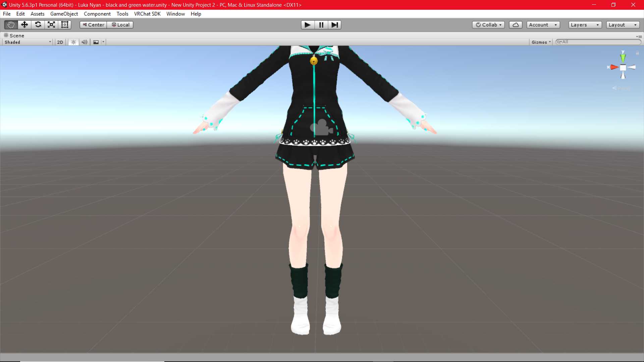Select the Move tool
Image resolution: width=644 pixels, height=362 pixels.
pyautogui.click(x=24, y=24)
